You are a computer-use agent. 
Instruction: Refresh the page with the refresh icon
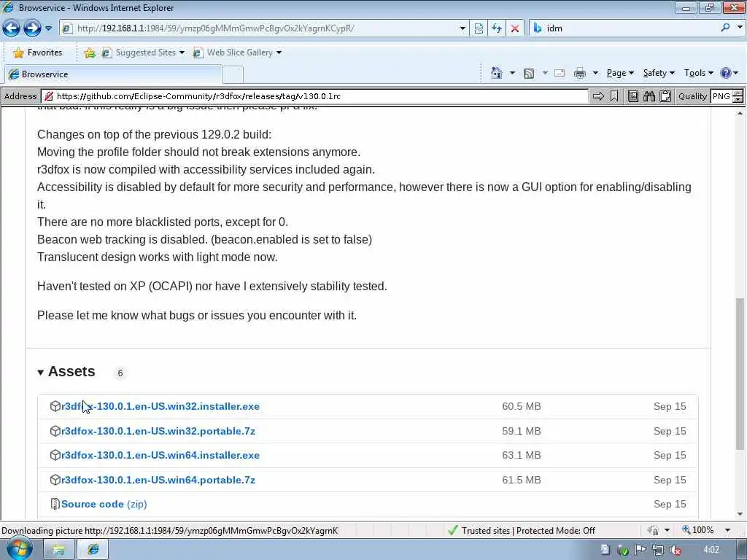(496, 28)
